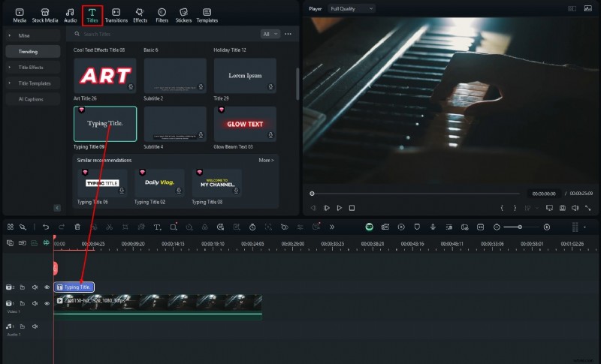Click the Delete trash icon

coord(77,227)
